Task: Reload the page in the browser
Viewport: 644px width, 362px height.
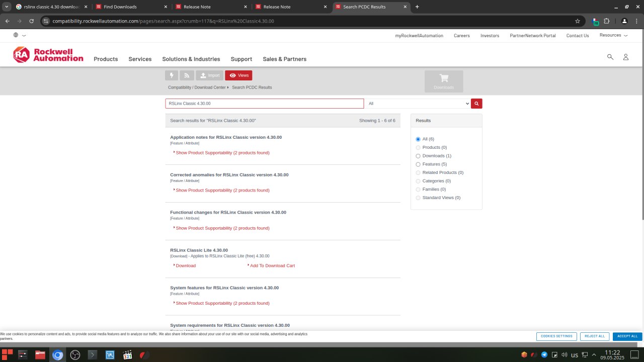Action: pyautogui.click(x=31, y=21)
